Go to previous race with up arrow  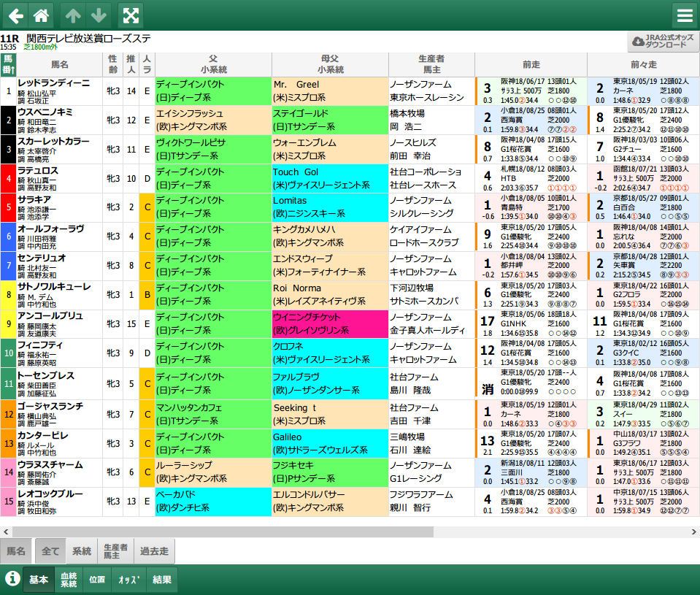pyautogui.click(x=73, y=15)
